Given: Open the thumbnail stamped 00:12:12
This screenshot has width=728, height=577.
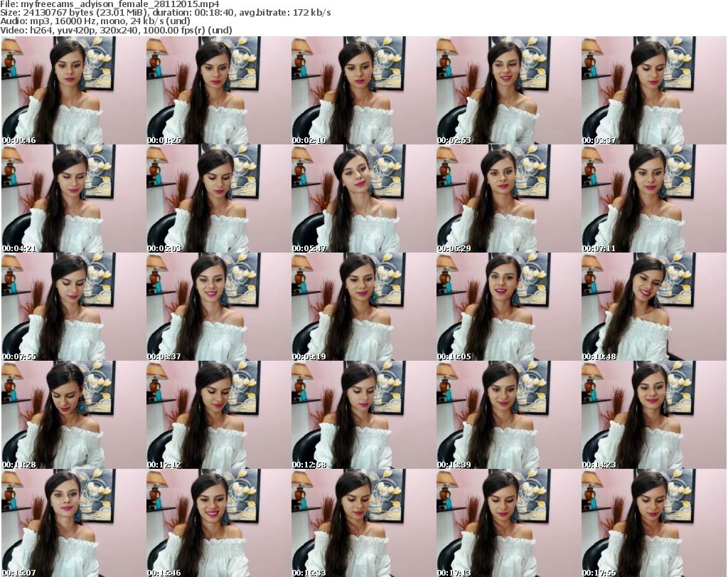Looking at the screenshot, I should 218,415.
